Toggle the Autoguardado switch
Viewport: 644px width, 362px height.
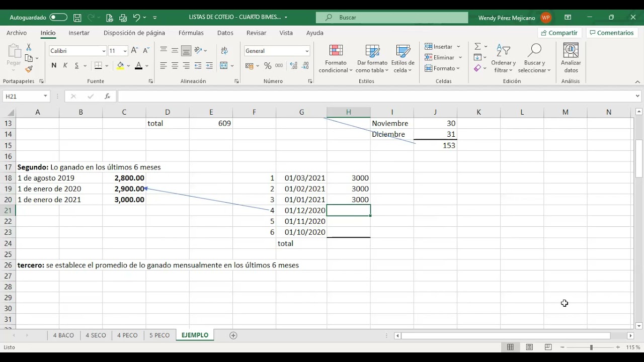pyautogui.click(x=58, y=17)
